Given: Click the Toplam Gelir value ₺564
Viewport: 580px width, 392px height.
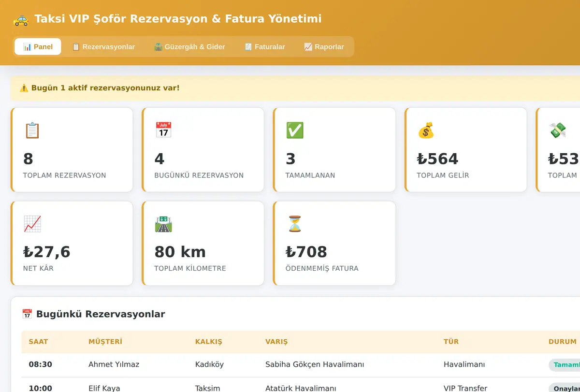Looking at the screenshot, I should (x=437, y=159).
